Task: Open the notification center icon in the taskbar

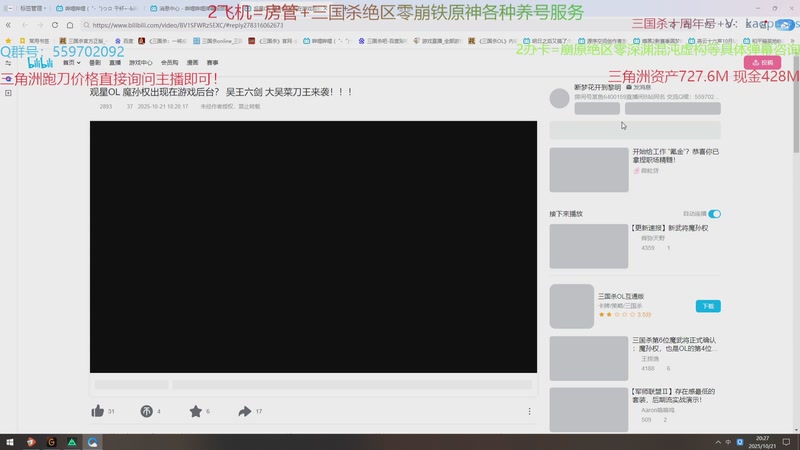Action: 786,442
